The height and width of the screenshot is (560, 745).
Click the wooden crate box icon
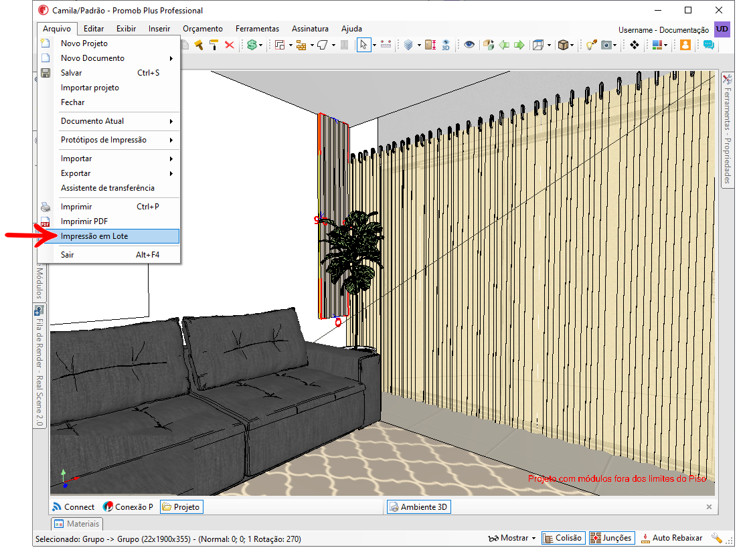point(563,45)
